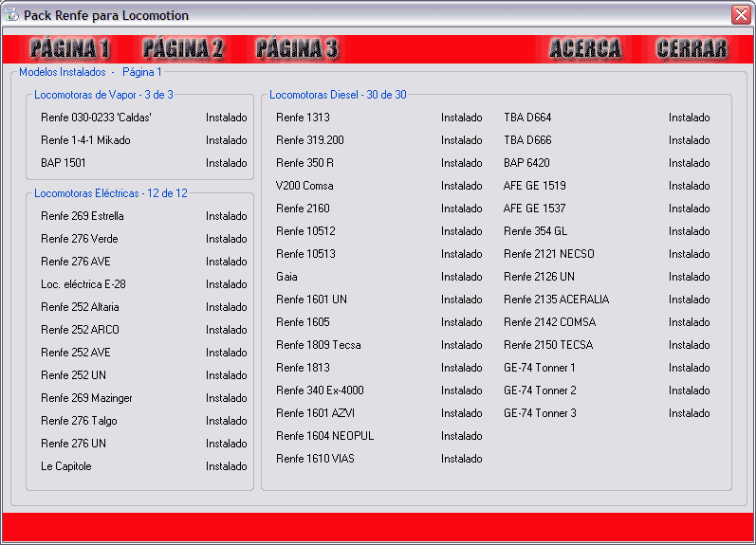Select the Gaia locomotive entry
The width and height of the screenshot is (756, 545).
[x=286, y=277]
